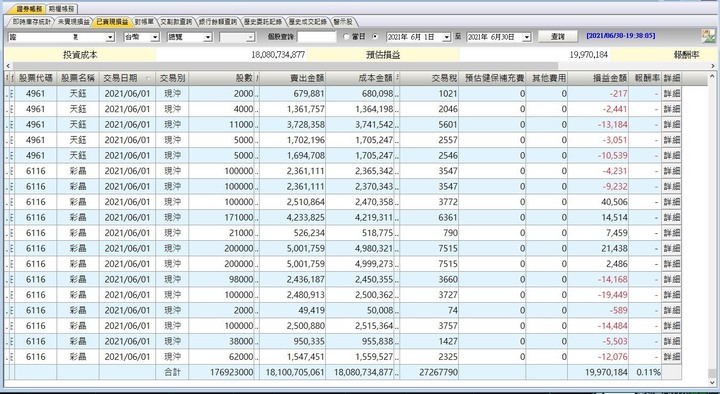
Task: Open the 警示股 tab
Action: (343, 22)
